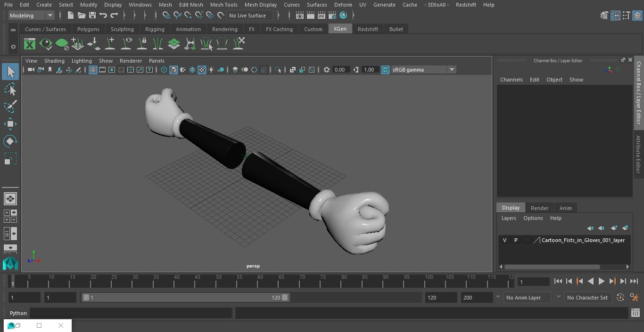Toggle wireframe shading cube icon

pyautogui.click(x=164, y=70)
